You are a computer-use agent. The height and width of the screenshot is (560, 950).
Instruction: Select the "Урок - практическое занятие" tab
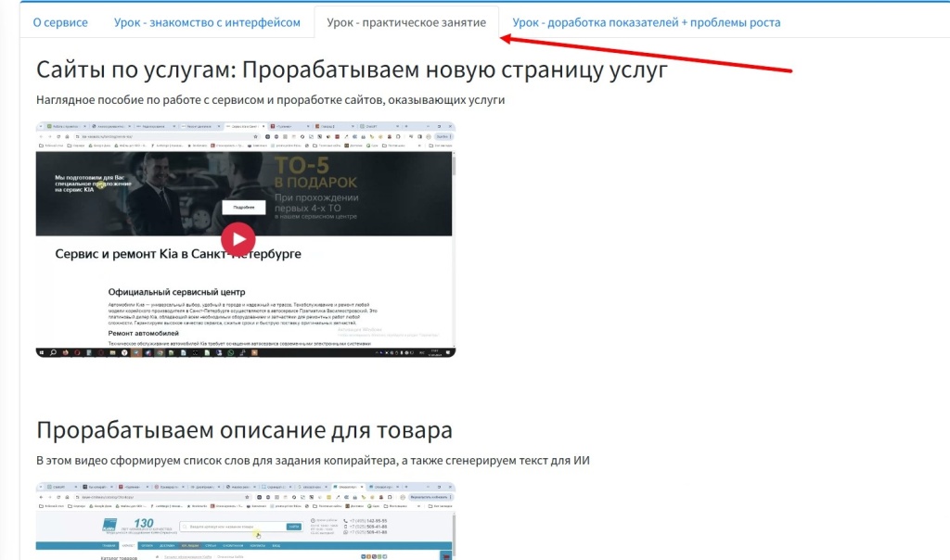[406, 22]
